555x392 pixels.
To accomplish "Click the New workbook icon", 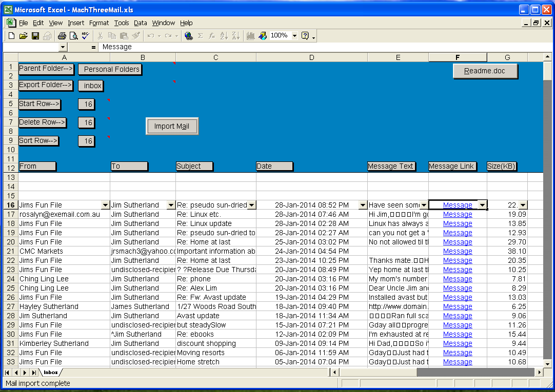I will pos(11,36).
